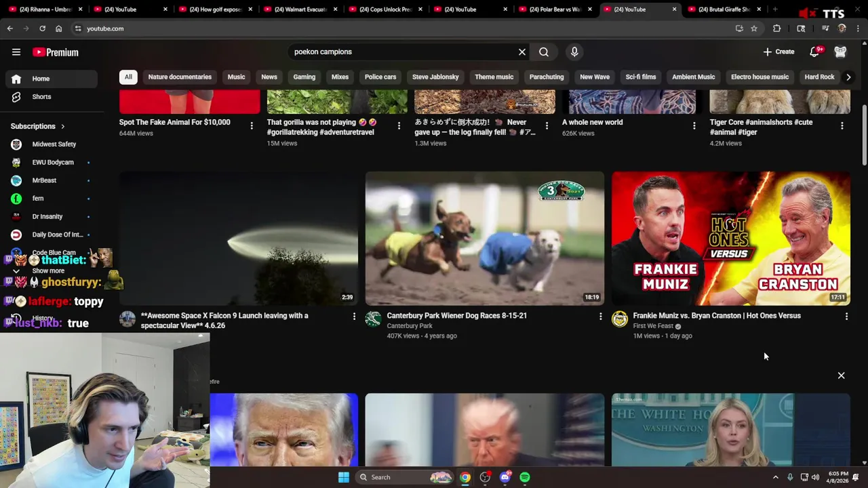Click the browser home button
Image resolution: width=868 pixels, height=488 pixels.
[58, 28]
